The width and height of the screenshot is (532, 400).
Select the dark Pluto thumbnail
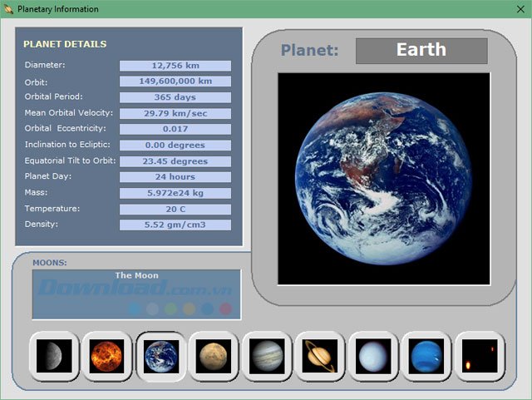[x=480, y=356]
